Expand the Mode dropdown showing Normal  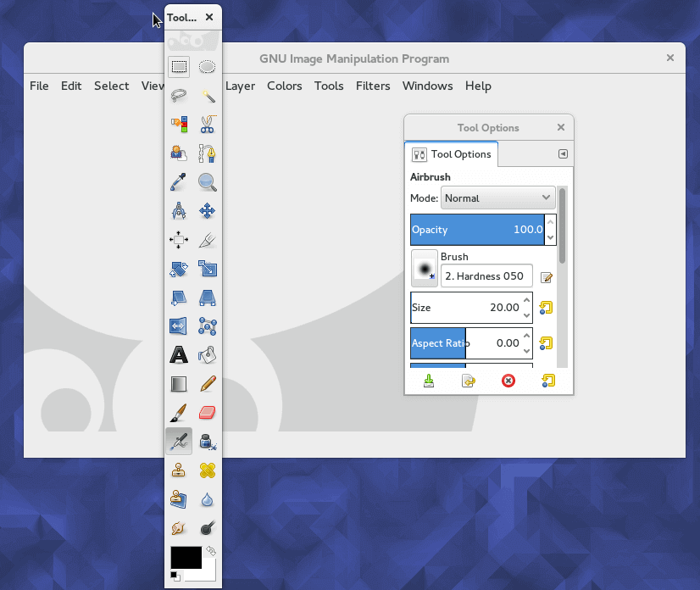498,198
